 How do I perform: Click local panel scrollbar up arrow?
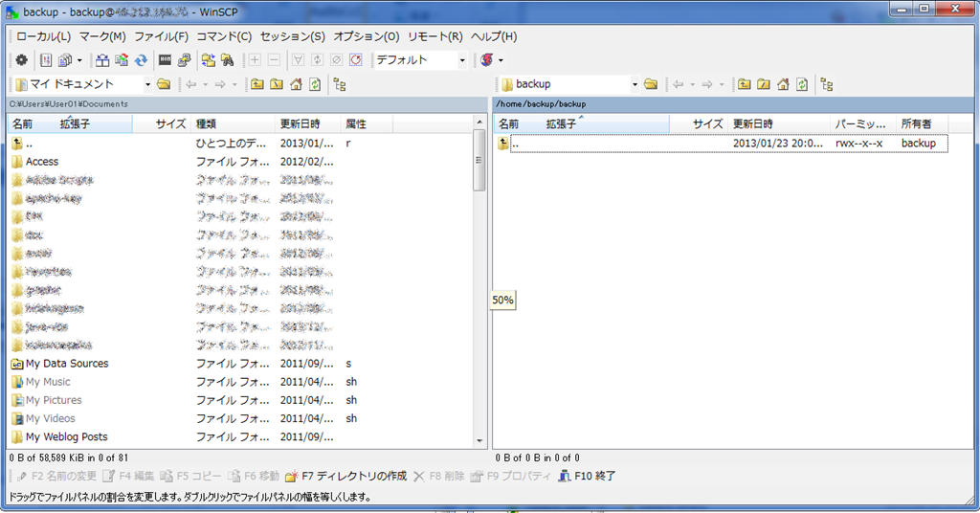coord(479,122)
